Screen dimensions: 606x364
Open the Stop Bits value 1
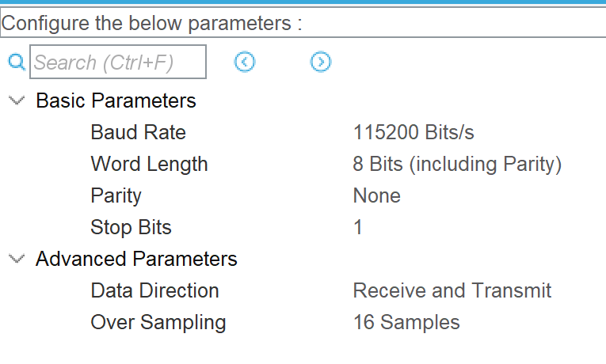click(x=358, y=227)
